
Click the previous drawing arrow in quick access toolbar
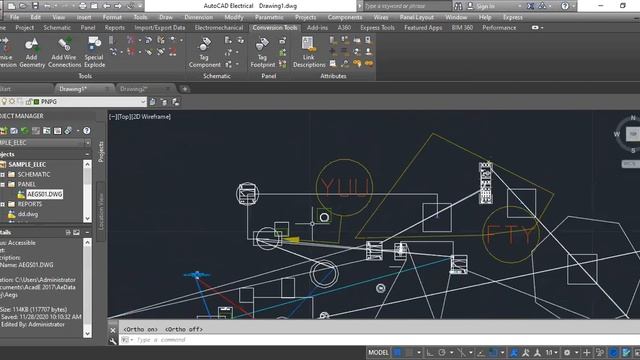[x=107, y=6]
